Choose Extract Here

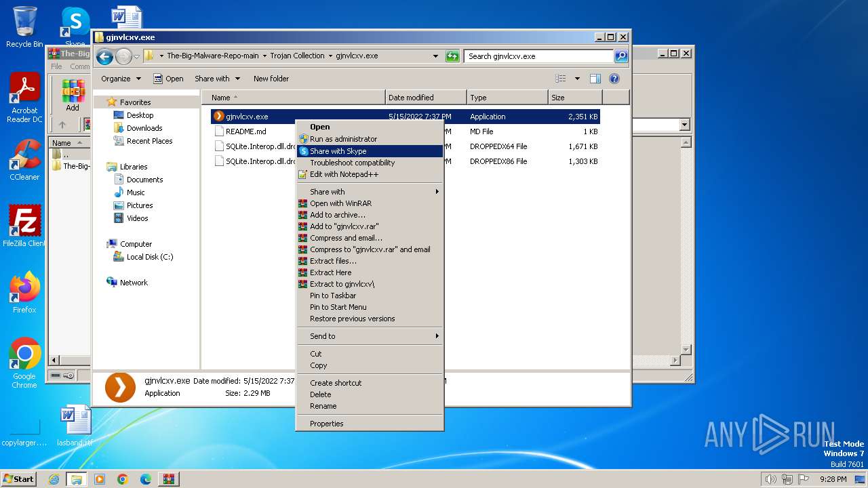[x=370, y=272]
